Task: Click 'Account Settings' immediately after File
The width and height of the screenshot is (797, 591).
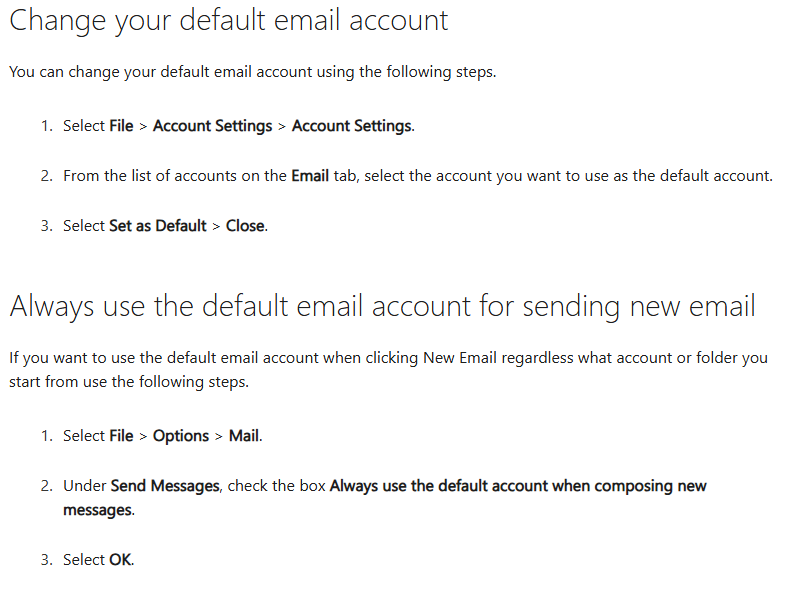Action: [212, 126]
